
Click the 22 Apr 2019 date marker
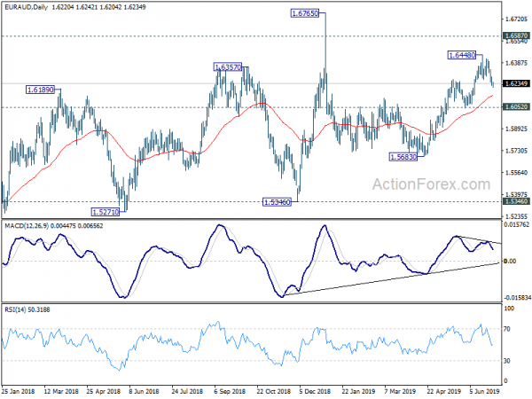(x=443, y=391)
